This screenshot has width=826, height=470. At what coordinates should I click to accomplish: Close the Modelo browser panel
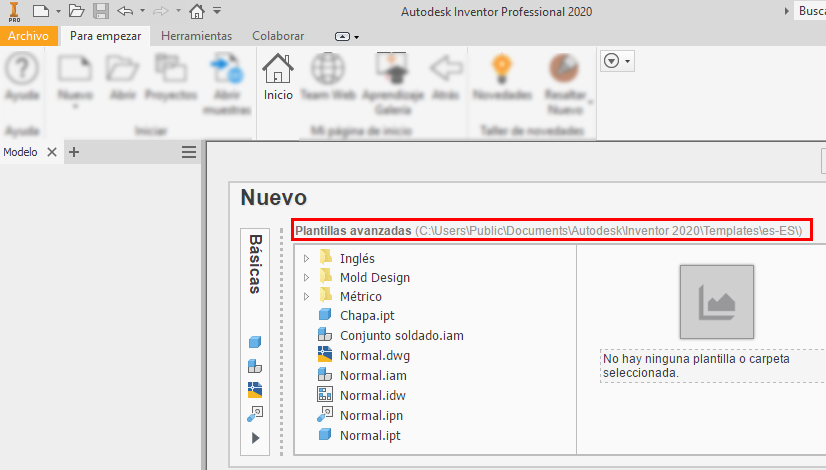point(52,152)
